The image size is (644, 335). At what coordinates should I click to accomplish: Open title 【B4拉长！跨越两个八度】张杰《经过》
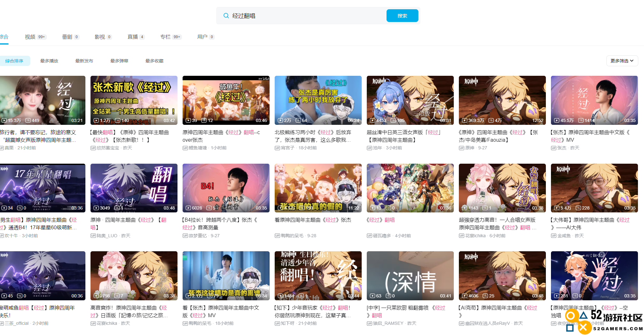[x=220, y=224]
